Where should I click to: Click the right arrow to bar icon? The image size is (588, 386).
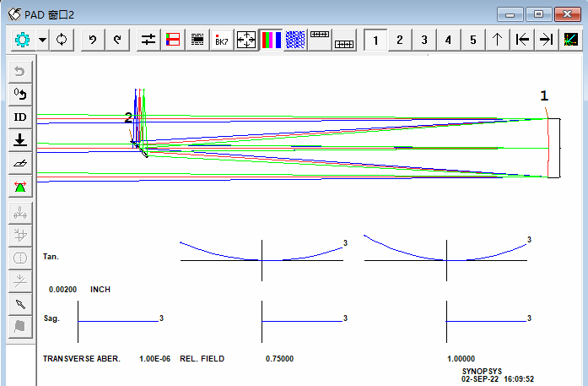coord(547,40)
